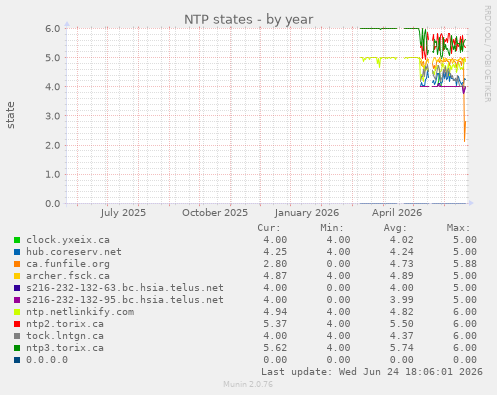The image size is (497, 395).
Task: Click the 0.0.0.0 navy legend swatch
Action: pos(17,360)
